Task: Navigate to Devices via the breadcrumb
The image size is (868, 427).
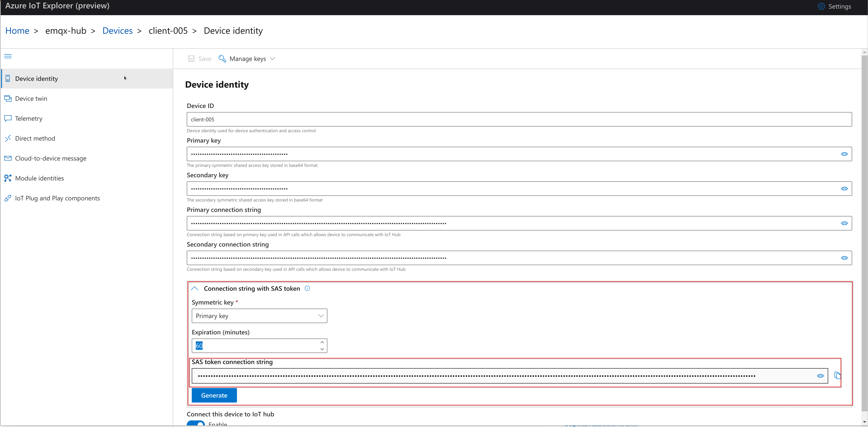Action: 117,30
